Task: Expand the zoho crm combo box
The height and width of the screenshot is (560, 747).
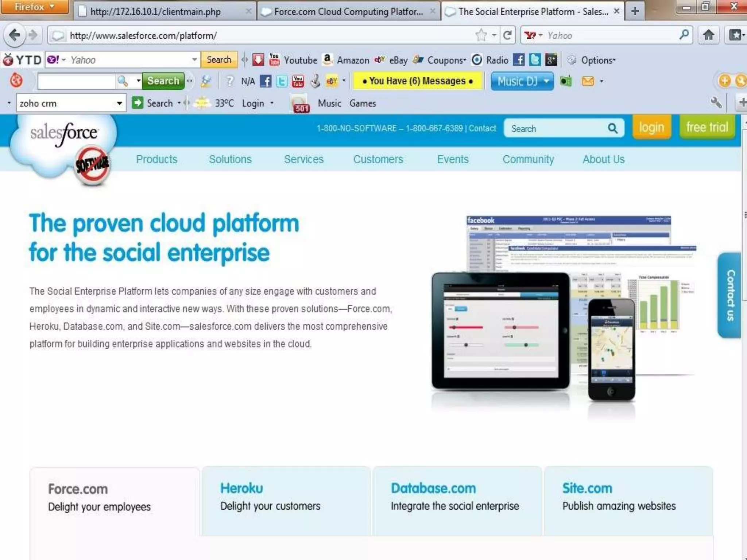Action: pos(119,104)
